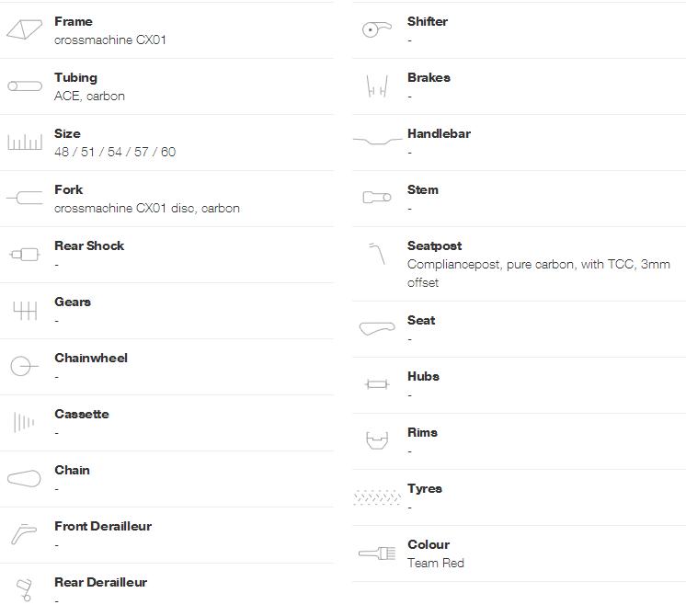This screenshot has width=686, height=616.
Task: Click the crossmachine CX01 frame text
Action: click(110, 40)
